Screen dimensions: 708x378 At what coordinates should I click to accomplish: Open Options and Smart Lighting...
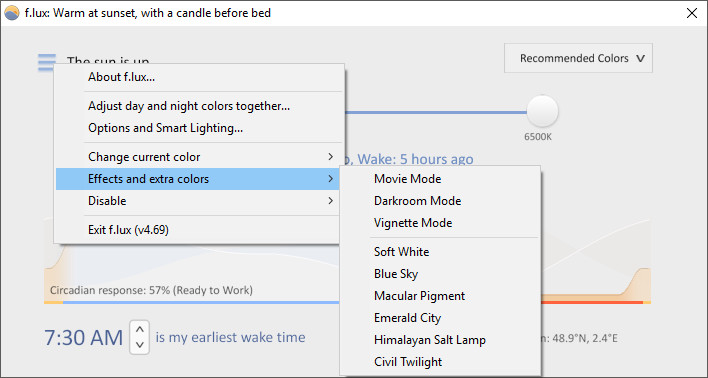click(197, 128)
